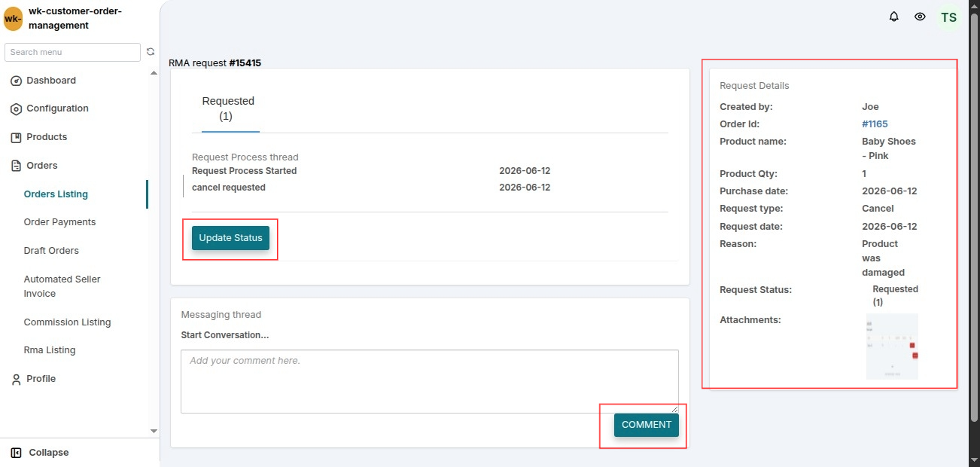
Task: Select Orders Listing submenu item
Action: click(56, 194)
